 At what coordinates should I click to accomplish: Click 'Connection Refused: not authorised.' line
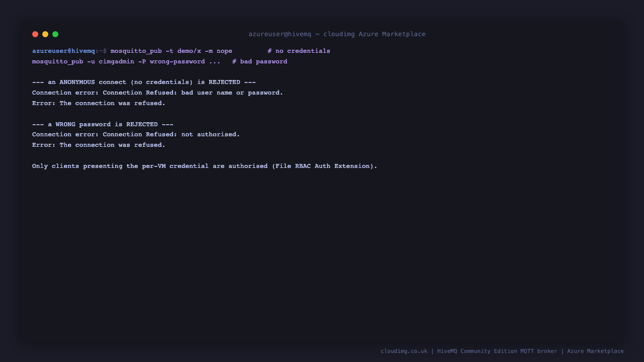tap(136, 135)
